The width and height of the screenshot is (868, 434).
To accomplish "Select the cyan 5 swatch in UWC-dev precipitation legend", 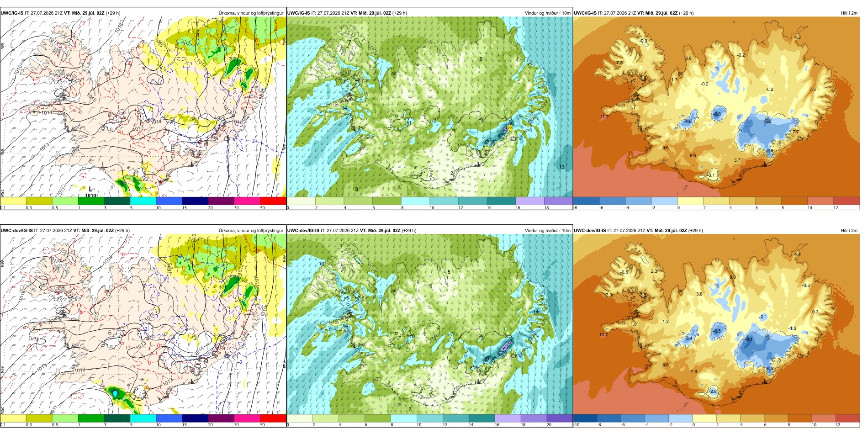I will coord(143,418).
